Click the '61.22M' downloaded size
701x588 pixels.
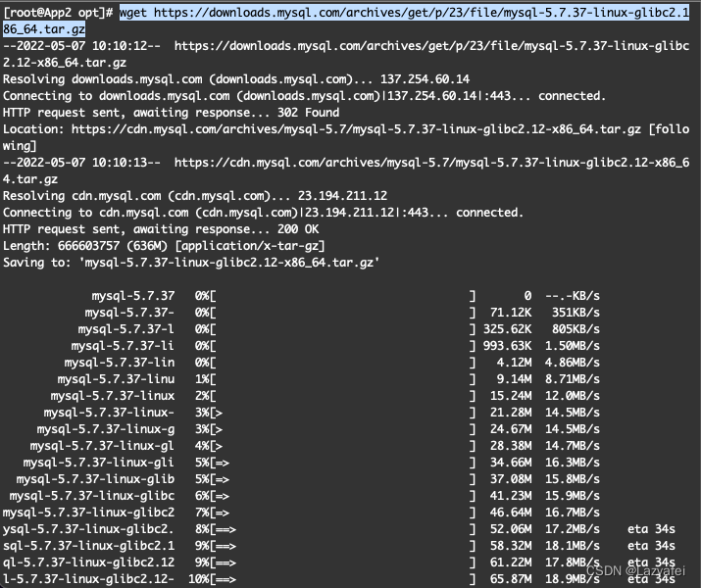click(x=511, y=563)
